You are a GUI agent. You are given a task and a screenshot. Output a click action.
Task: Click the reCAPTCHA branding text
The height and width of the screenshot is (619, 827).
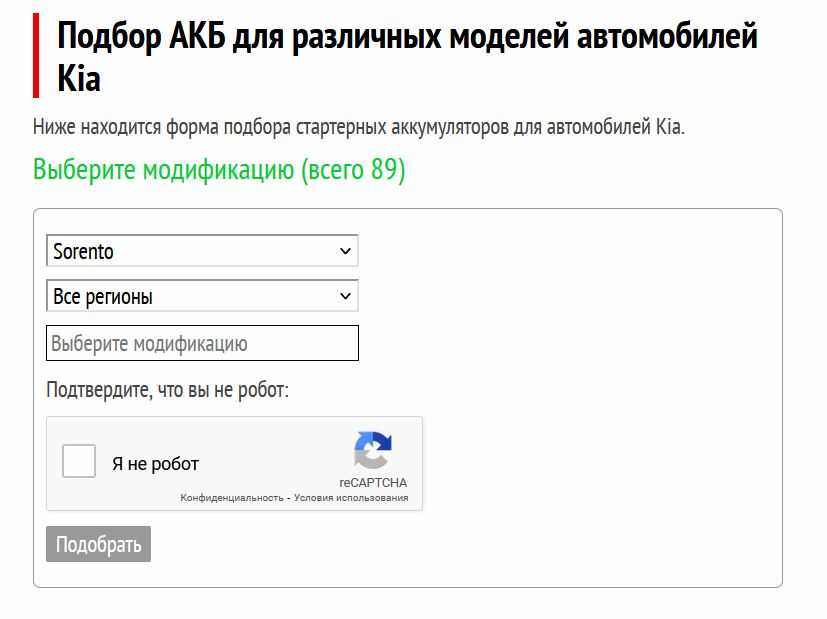pos(373,481)
